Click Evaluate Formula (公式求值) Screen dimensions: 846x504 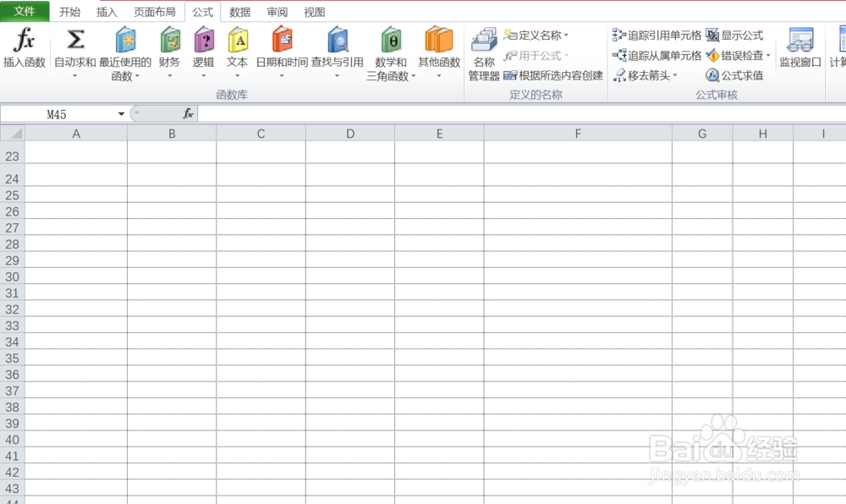(x=734, y=75)
